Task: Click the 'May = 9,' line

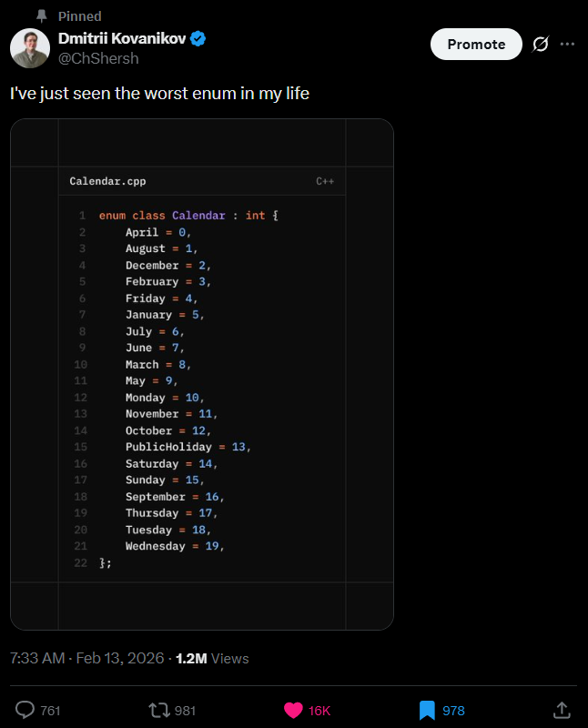Action: [152, 380]
